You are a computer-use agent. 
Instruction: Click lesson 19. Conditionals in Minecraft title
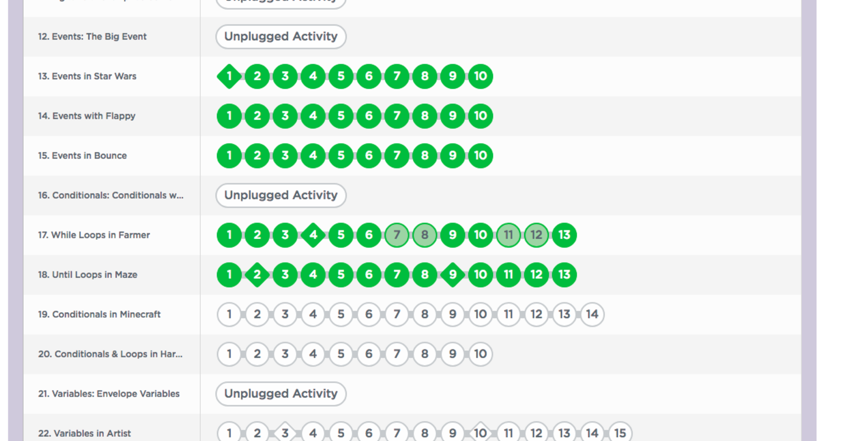tap(99, 314)
